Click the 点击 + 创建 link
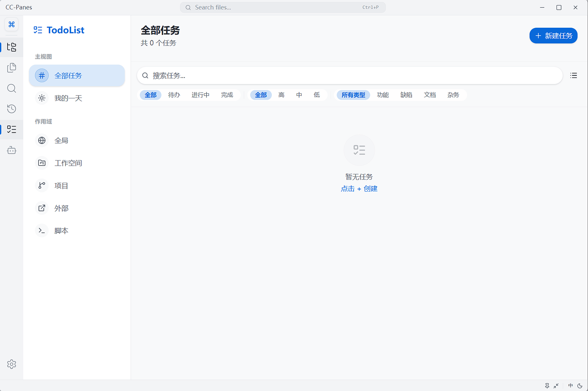This screenshot has width=588, height=391. tap(359, 189)
